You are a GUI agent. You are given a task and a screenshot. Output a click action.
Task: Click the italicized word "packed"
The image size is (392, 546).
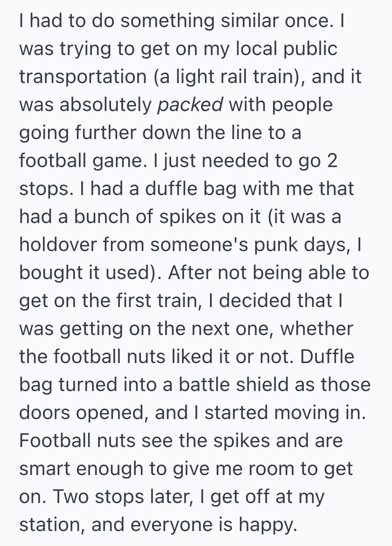(x=189, y=105)
